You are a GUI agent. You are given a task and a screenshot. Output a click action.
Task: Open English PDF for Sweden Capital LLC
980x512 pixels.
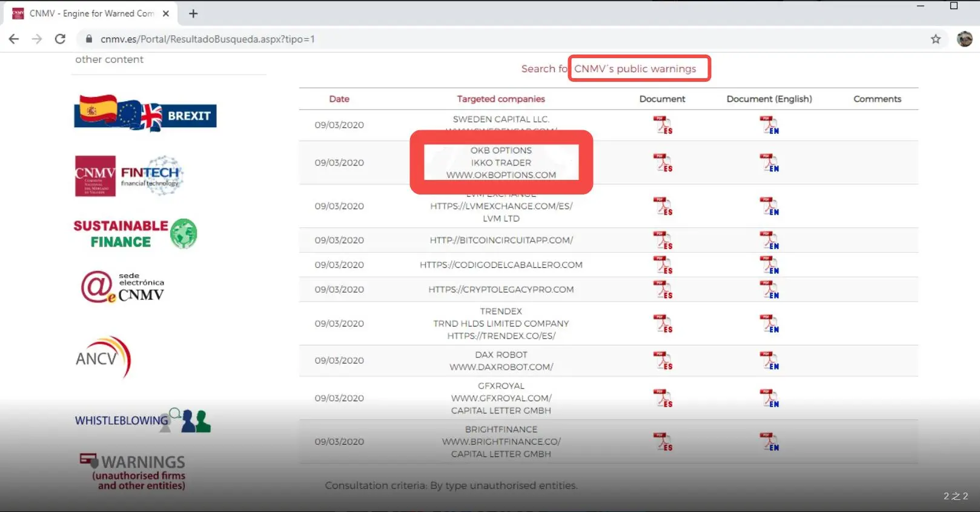coord(769,125)
